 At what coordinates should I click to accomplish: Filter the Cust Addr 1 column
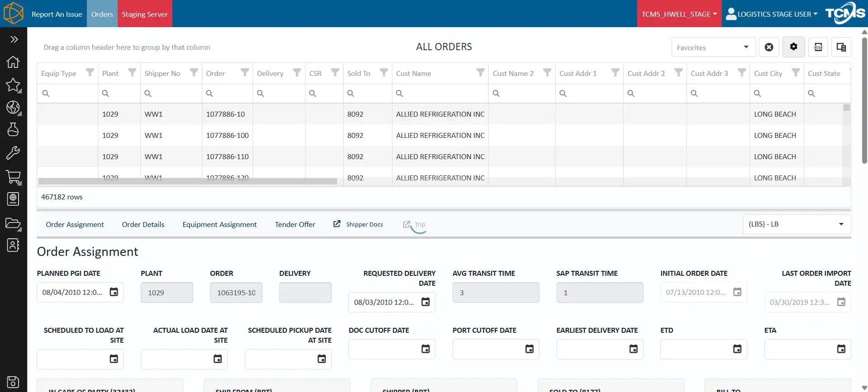pyautogui.click(x=615, y=72)
